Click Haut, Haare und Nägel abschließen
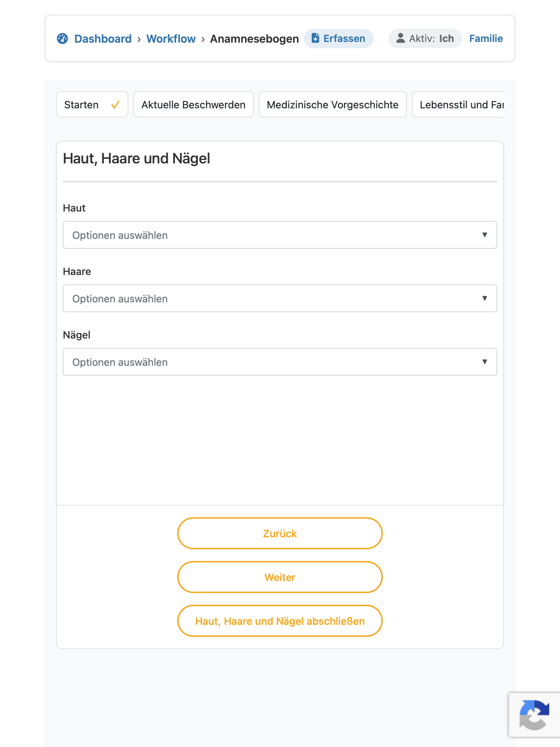 click(280, 621)
